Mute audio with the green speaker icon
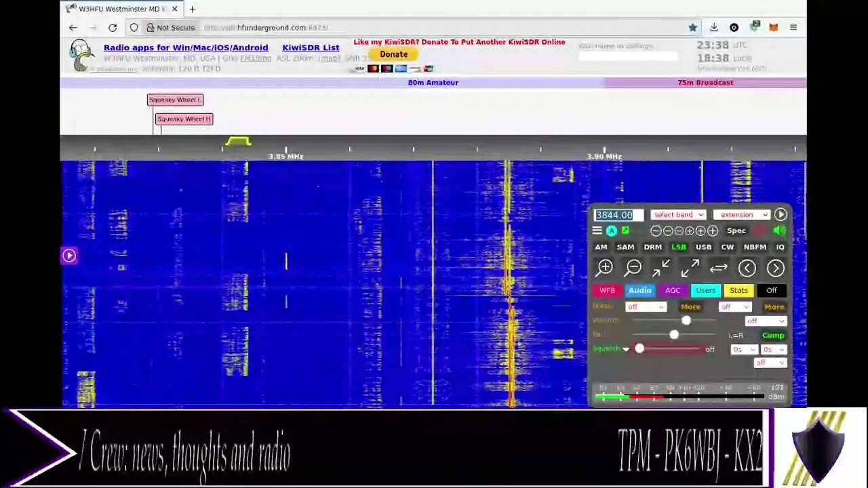This screenshot has height=488, width=868. 779,230
